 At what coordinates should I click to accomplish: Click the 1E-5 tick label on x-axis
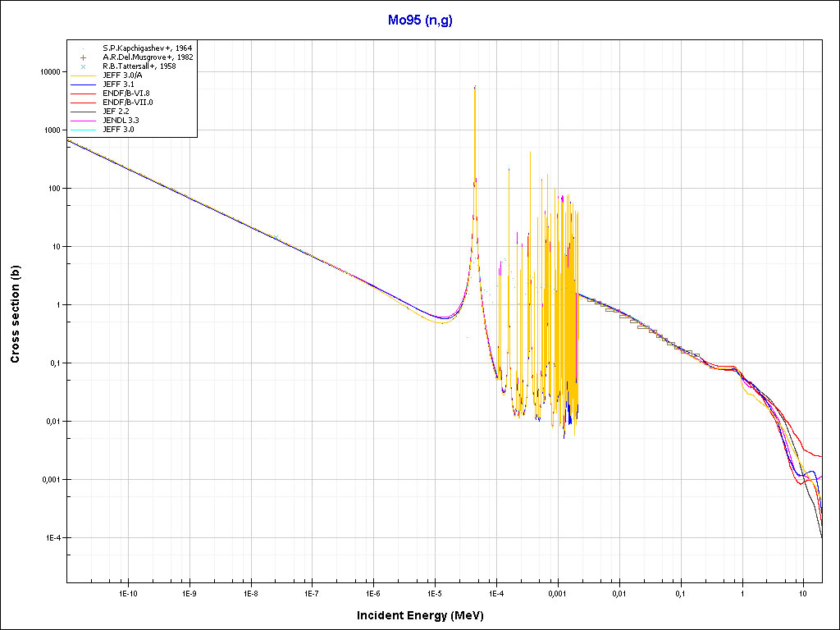tap(435, 592)
